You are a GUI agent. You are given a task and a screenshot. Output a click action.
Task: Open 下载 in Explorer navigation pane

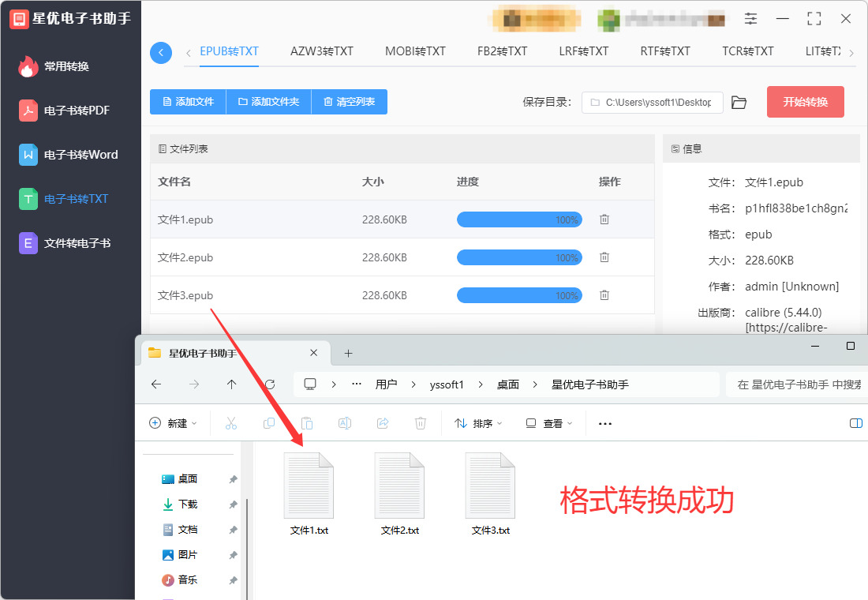pos(189,504)
